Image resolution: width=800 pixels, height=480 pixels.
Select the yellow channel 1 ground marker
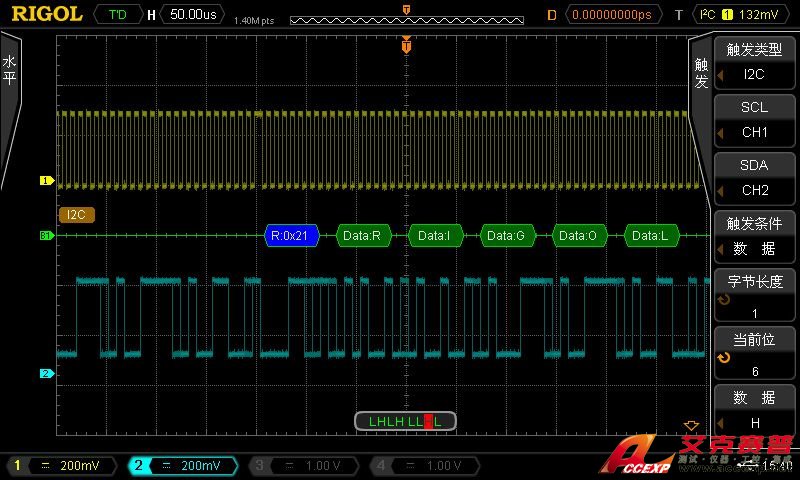pos(45,181)
